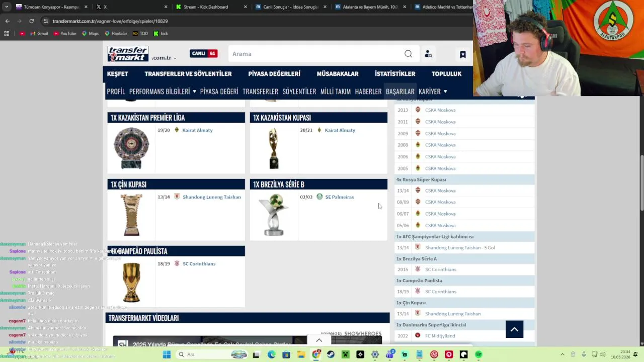
Task: Open Microsoft Edge from the taskbar
Action: point(271,354)
